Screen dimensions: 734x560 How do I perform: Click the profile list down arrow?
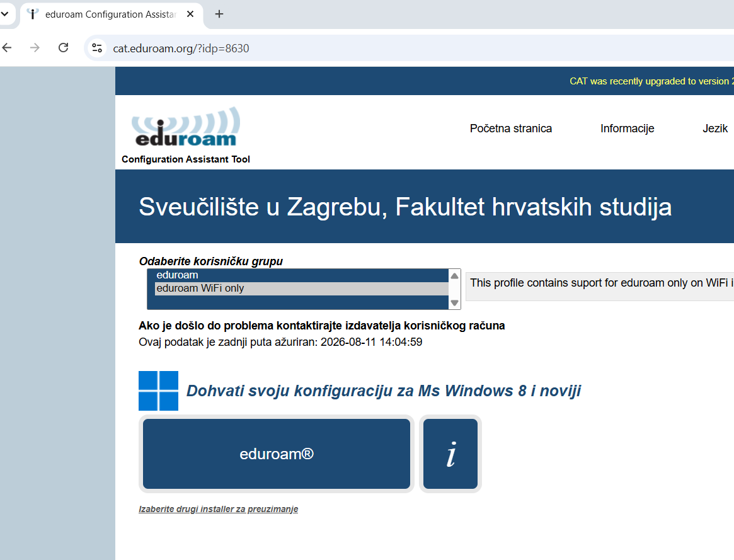coord(454,303)
